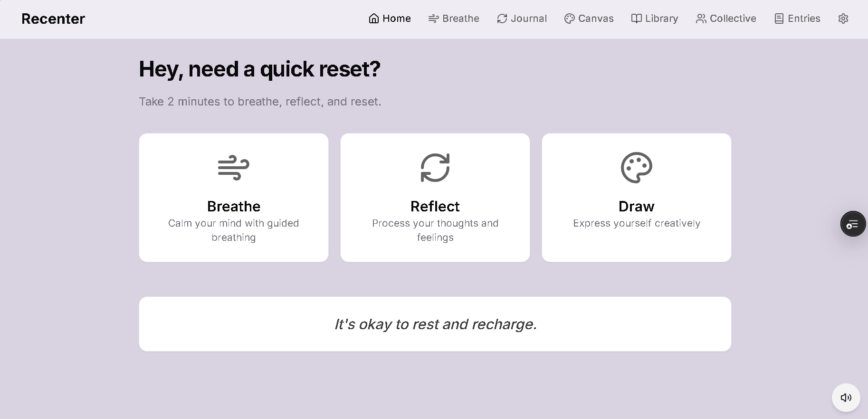Open the Entries nav item

[797, 19]
